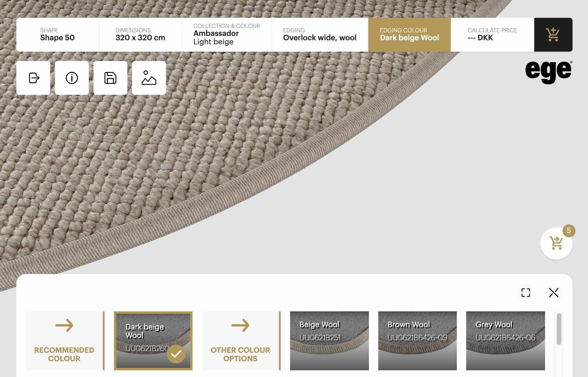Click the ege logo
Screen dimensions: 588x377
point(549,72)
